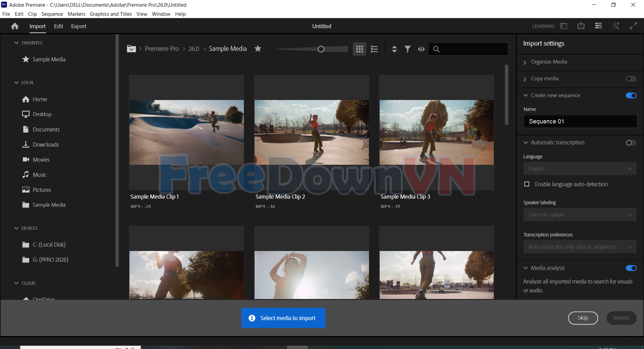The width and height of the screenshot is (644, 349).
Task: Switch to list view for media
Action: 374,49
